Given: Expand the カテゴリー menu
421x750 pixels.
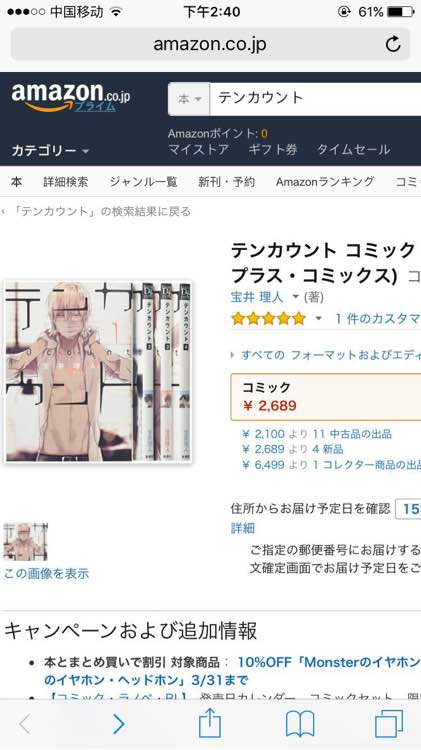Looking at the screenshot, I should pyautogui.click(x=50, y=151).
